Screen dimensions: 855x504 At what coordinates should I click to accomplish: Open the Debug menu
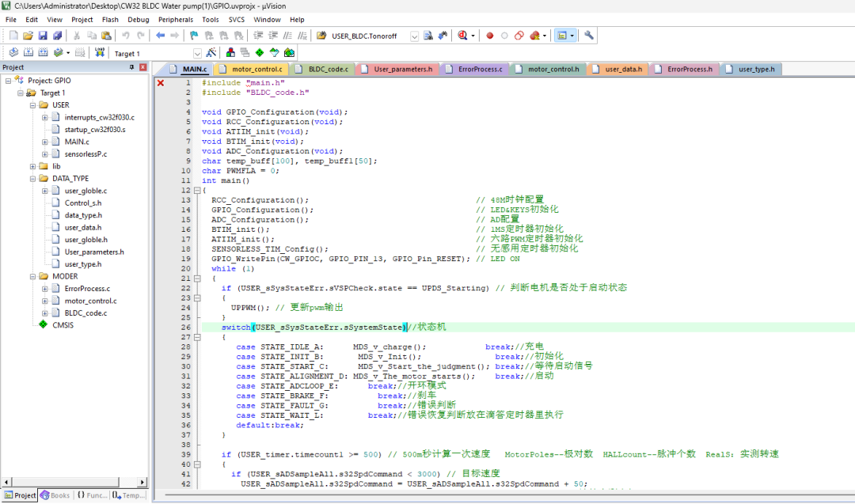click(x=138, y=20)
